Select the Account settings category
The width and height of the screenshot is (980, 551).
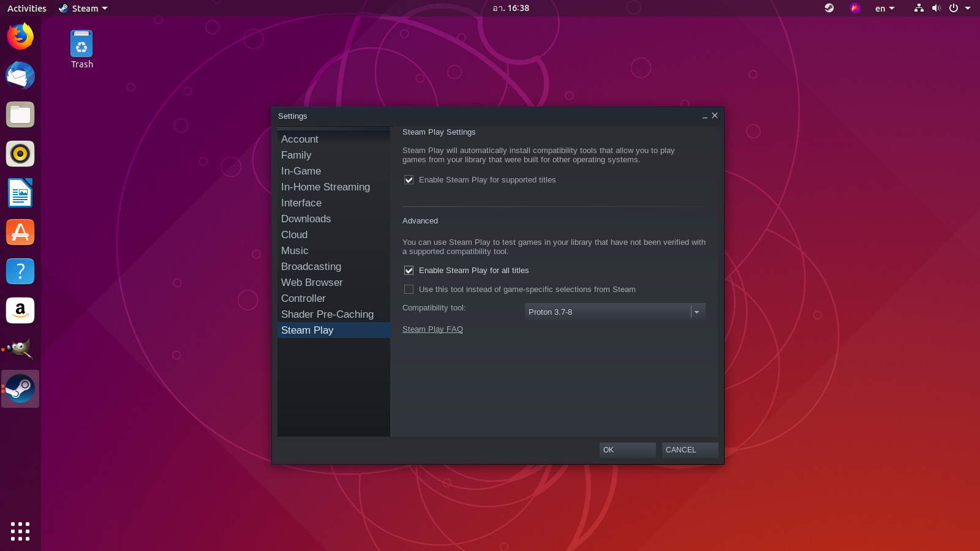click(334, 139)
